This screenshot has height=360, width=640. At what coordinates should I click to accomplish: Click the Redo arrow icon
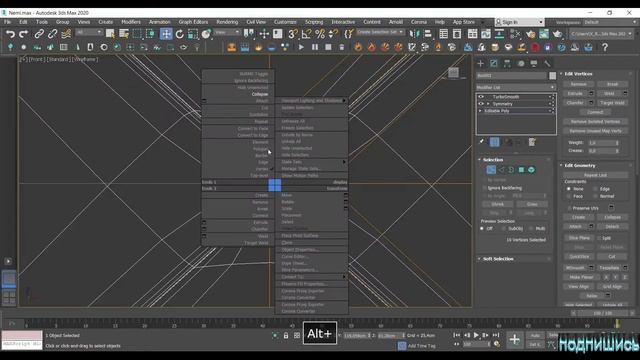point(24,34)
